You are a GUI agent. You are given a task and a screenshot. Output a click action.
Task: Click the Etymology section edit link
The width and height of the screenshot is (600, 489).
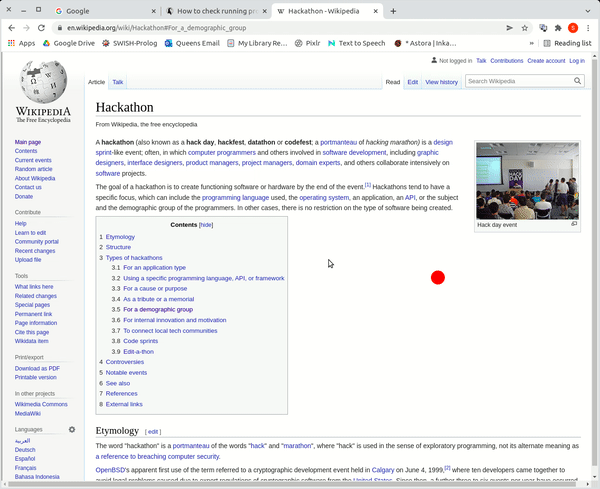pyautogui.click(x=153, y=432)
